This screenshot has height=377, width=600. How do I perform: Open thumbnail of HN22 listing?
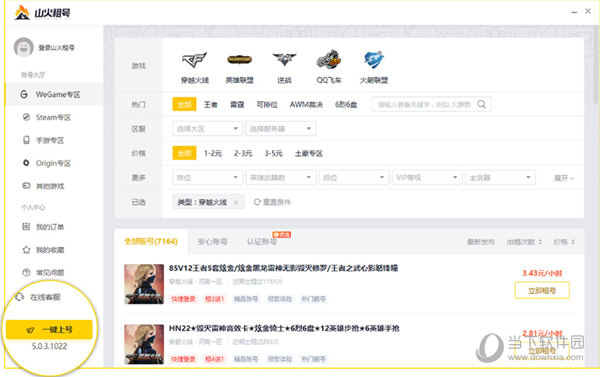tap(144, 344)
